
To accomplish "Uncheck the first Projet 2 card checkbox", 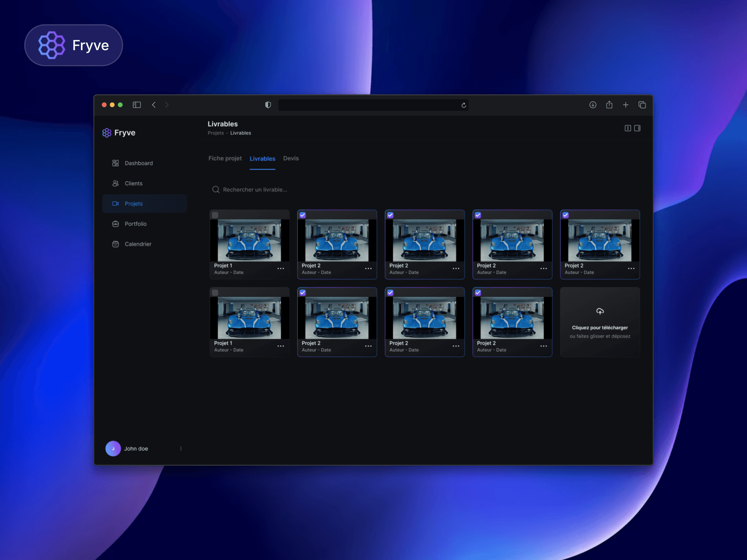I will point(303,215).
